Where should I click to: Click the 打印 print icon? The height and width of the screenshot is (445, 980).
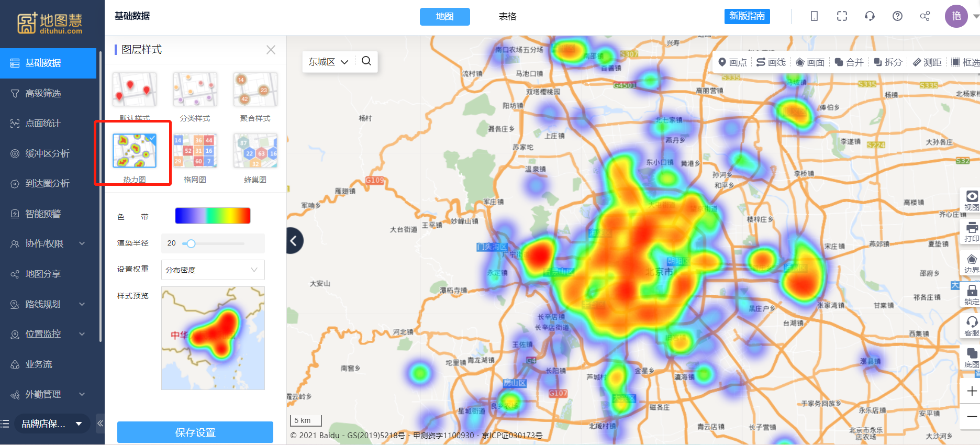click(972, 231)
